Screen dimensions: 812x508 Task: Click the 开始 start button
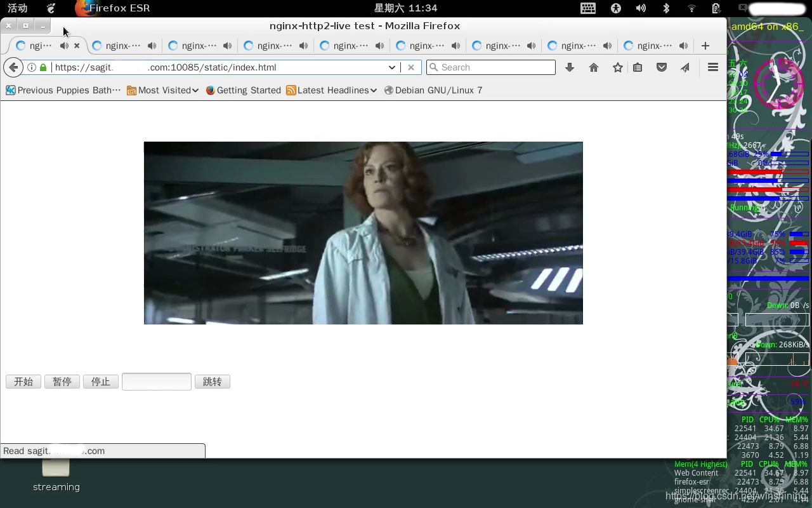point(23,382)
